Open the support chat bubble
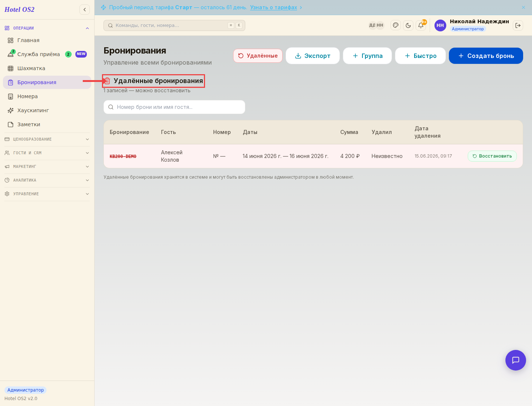 pos(516,360)
